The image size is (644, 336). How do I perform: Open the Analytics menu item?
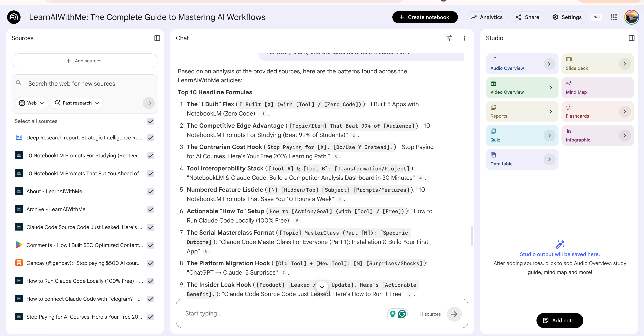point(487,17)
